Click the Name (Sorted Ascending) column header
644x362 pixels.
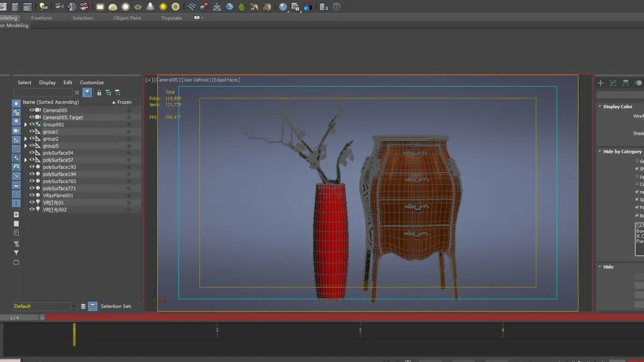[51, 102]
